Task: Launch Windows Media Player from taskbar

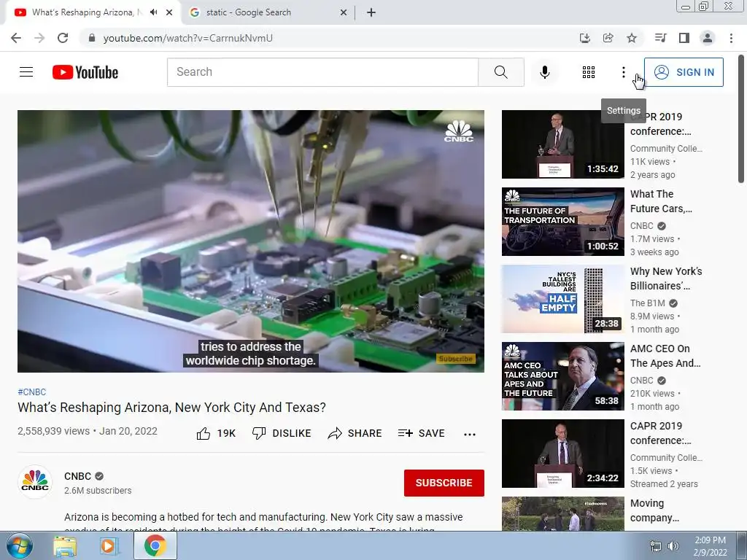Action: 109,546
